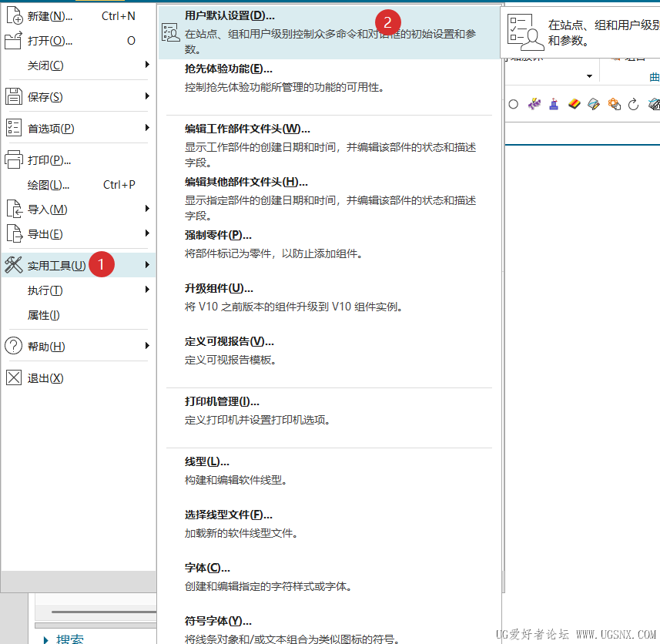This screenshot has height=644, width=660.
Task: Click the circle tool icon in toolbar
Action: 513,104
